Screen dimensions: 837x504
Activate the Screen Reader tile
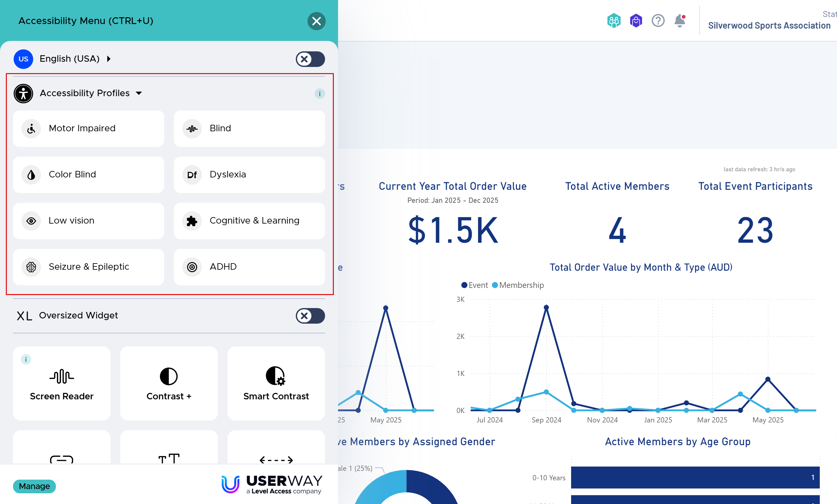(61, 383)
